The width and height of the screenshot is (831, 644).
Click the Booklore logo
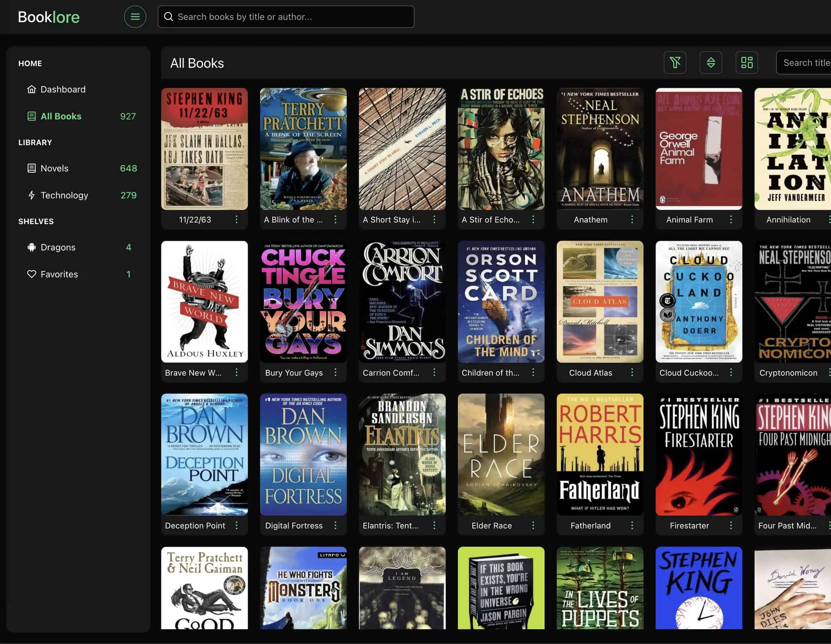49,17
